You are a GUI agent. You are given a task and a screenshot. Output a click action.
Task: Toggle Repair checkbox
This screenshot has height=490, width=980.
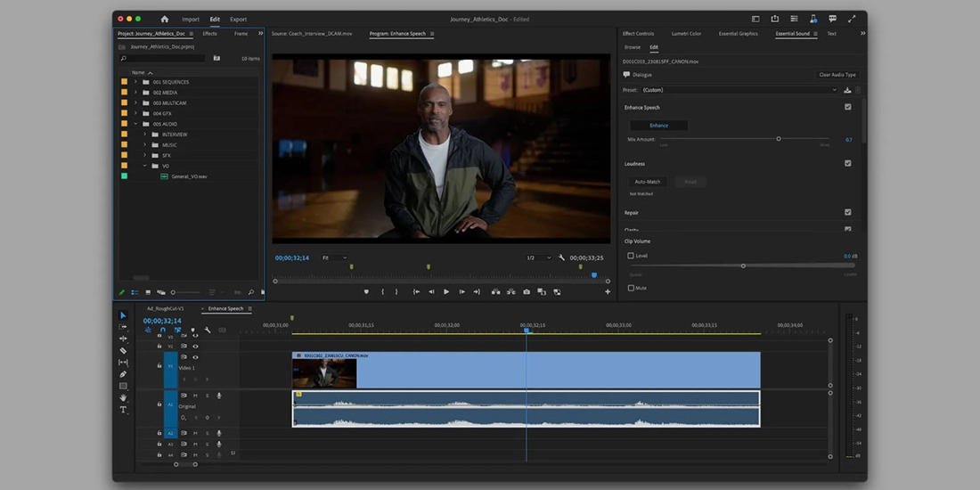[848, 213]
